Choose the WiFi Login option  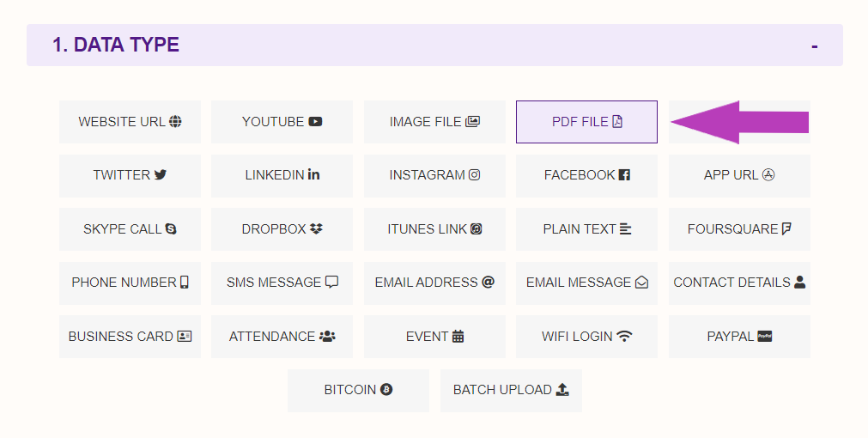[x=586, y=337]
